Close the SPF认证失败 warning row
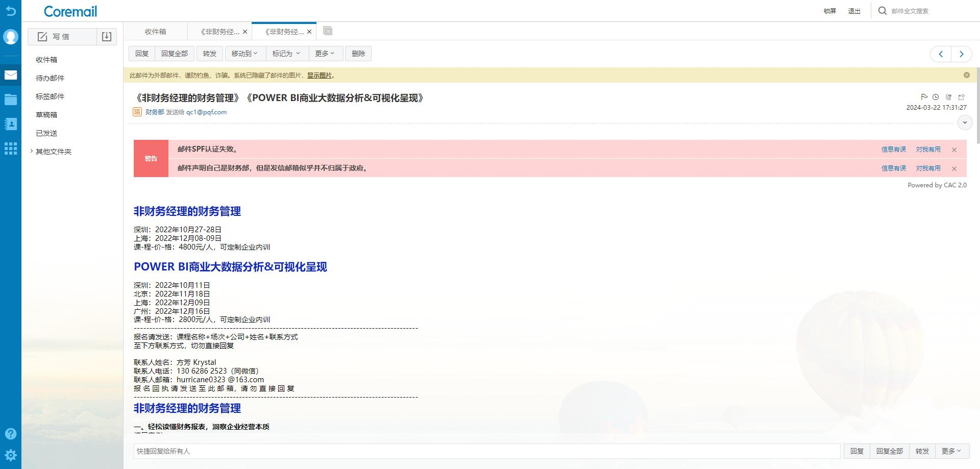 pos(954,150)
